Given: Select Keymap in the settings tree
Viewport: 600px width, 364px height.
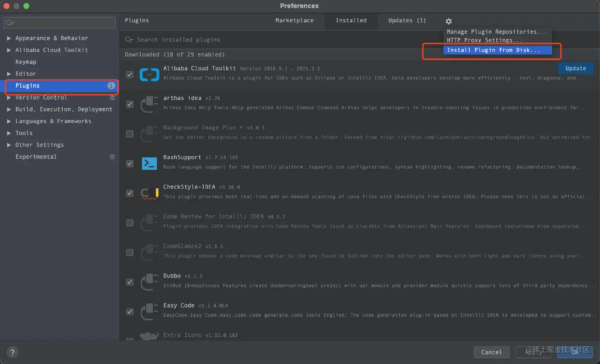Looking at the screenshot, I should [x=26, y=62].
